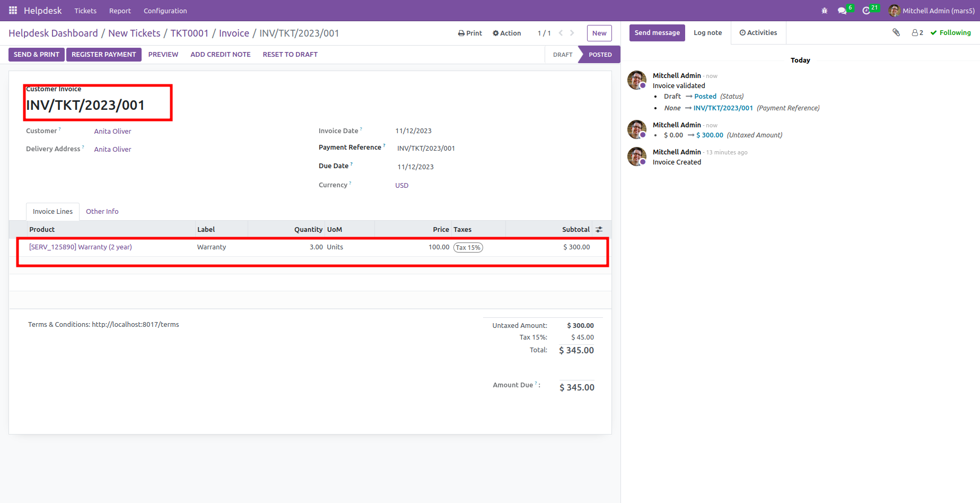Open the Print dropdown
This screenshot has width=980, height=503.
click(x=470, y=33)
